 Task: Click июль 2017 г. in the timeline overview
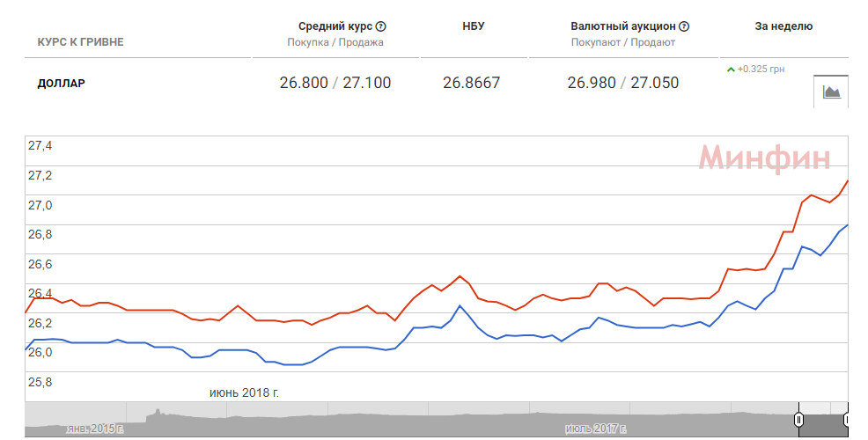click(595, 429)
